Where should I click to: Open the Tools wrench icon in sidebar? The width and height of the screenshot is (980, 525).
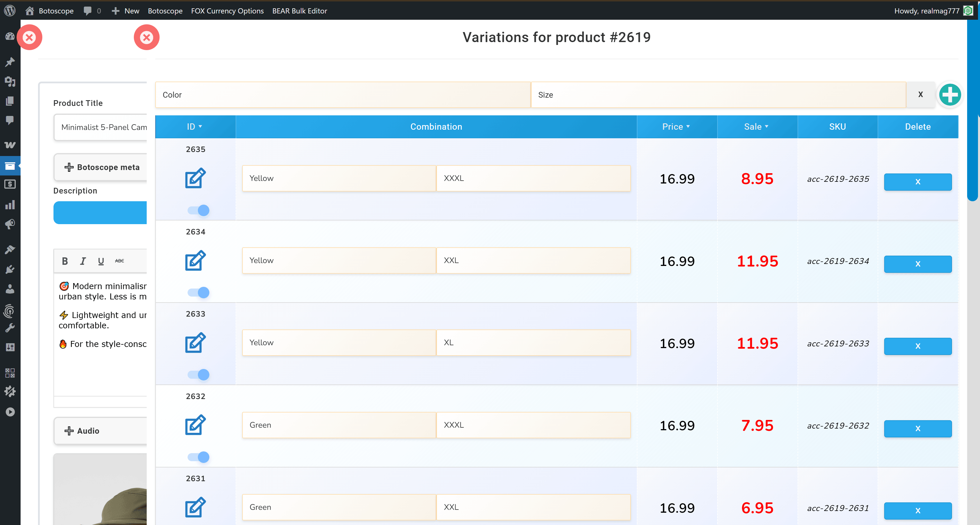click(10, 327)
